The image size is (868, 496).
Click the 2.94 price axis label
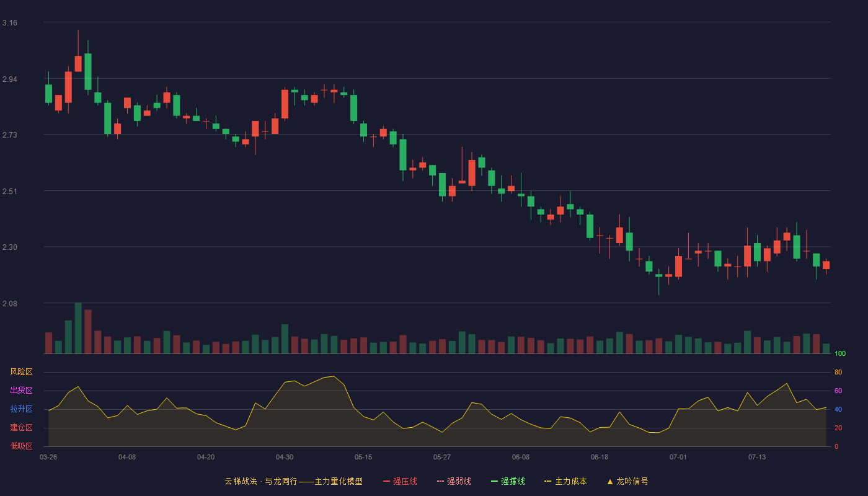[10, 79]
